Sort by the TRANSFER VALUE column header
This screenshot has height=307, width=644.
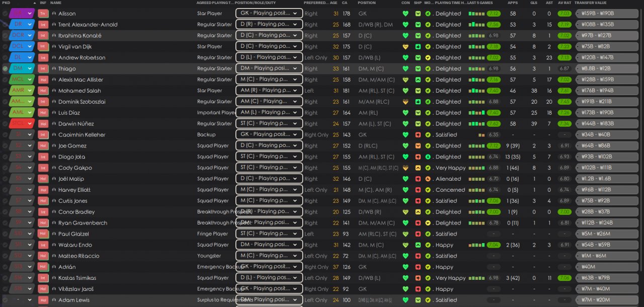click(x=591, y=3)
